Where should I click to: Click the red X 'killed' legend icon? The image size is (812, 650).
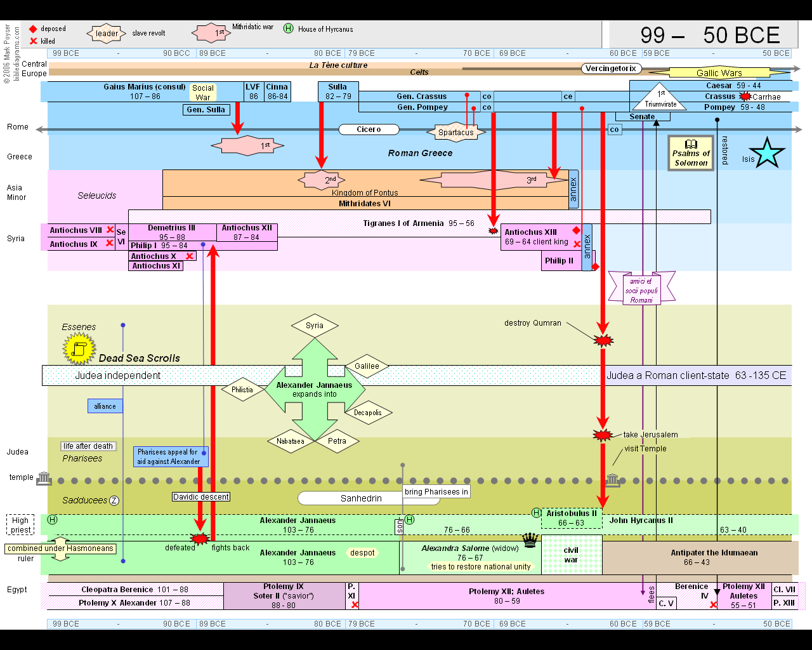point(34,41)
